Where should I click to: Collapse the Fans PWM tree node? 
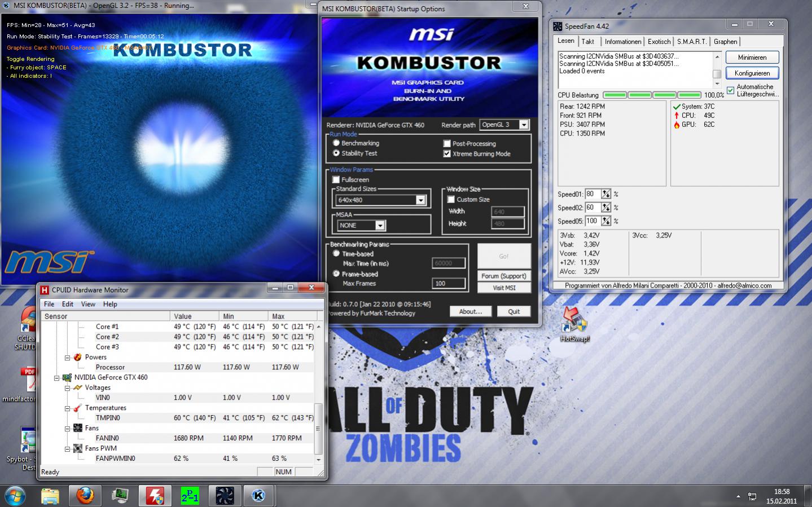(67, 449)
